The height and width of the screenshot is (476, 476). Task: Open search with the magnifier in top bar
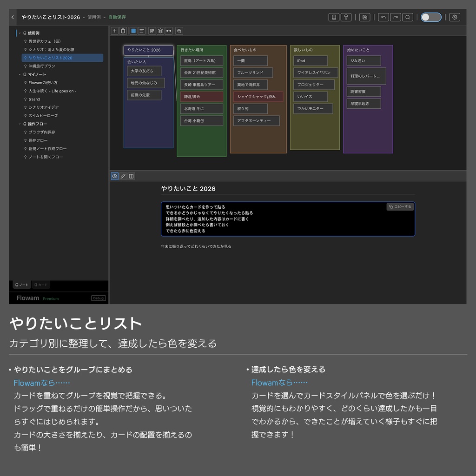pos(408,17)
